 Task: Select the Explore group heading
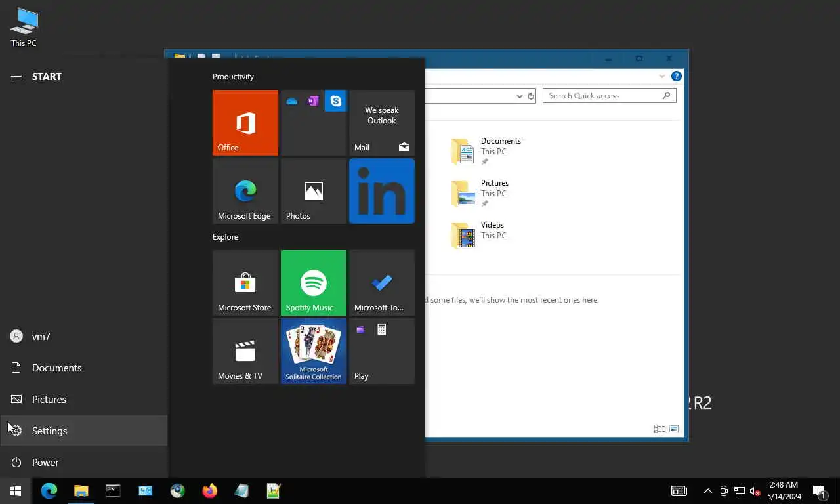tap(225, 237)
